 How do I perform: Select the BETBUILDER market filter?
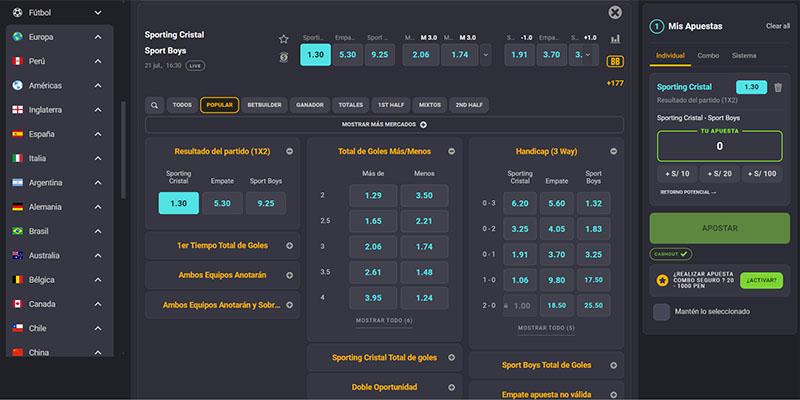264,105
